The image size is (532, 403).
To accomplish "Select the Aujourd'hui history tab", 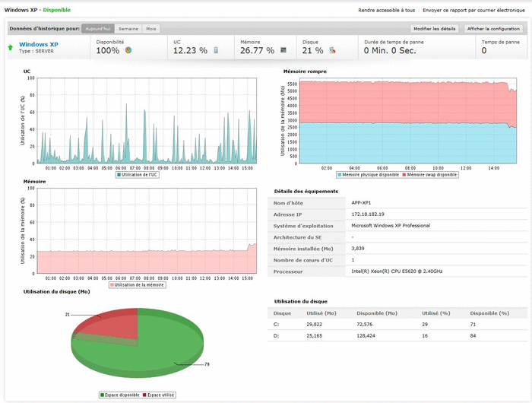I will point(98,29).
